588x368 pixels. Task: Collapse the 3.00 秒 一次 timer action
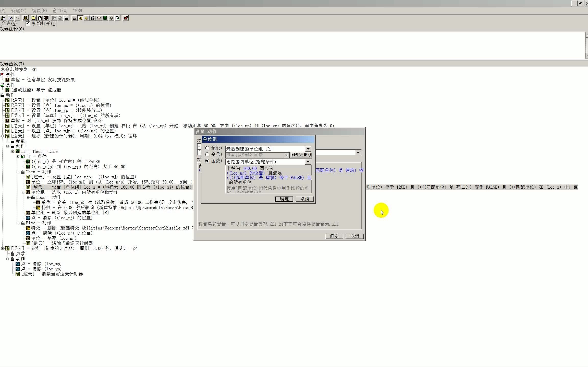click(x=3, y=248)
